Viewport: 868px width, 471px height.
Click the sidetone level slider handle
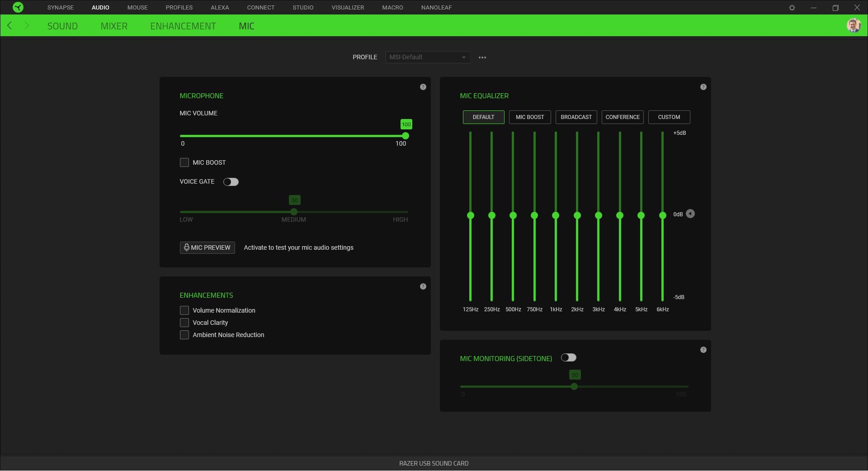[574, 386]
